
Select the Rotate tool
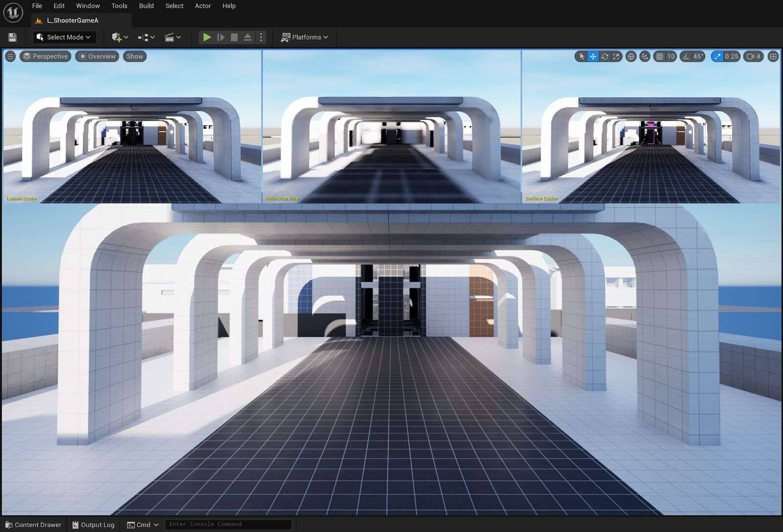pos(605,56)
